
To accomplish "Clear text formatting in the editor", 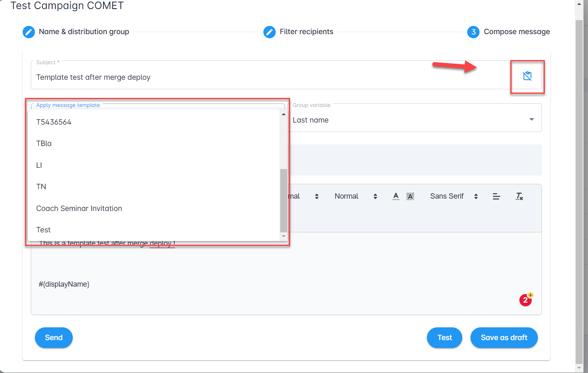I will [x=519, y=197].
